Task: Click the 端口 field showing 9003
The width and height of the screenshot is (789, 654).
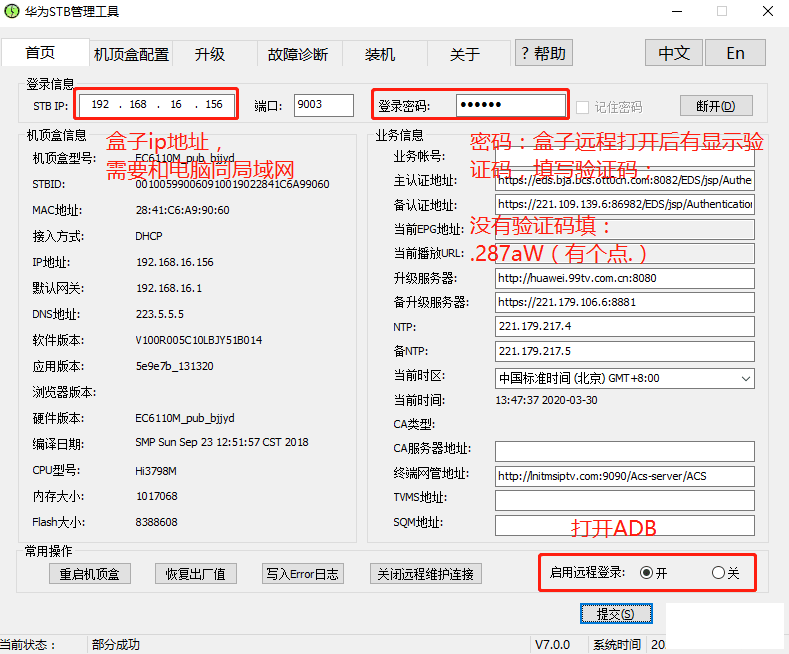Action: click(324, 105)
